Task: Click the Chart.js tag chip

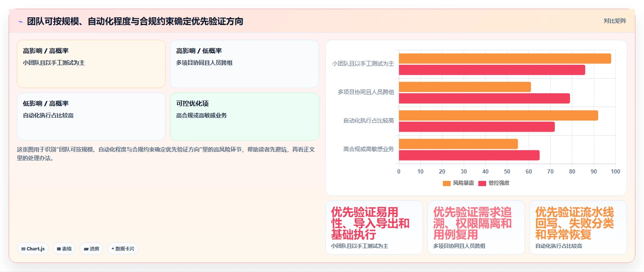Action: 33,249
